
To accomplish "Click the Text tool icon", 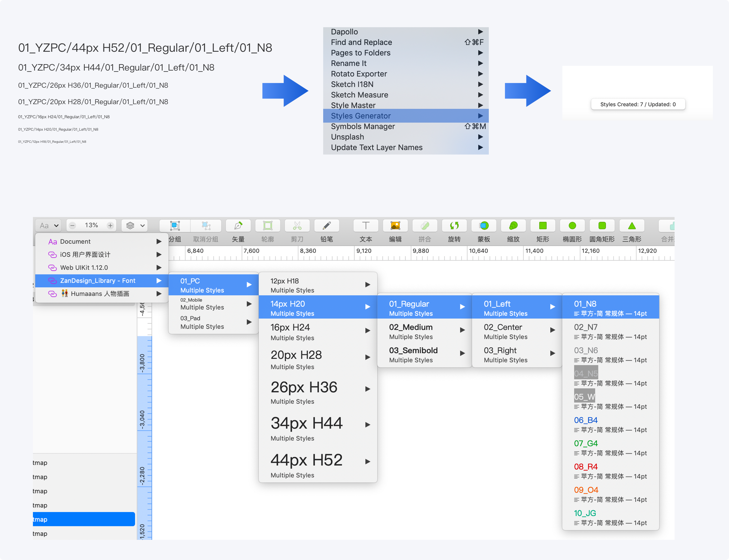I will [366, 225].
